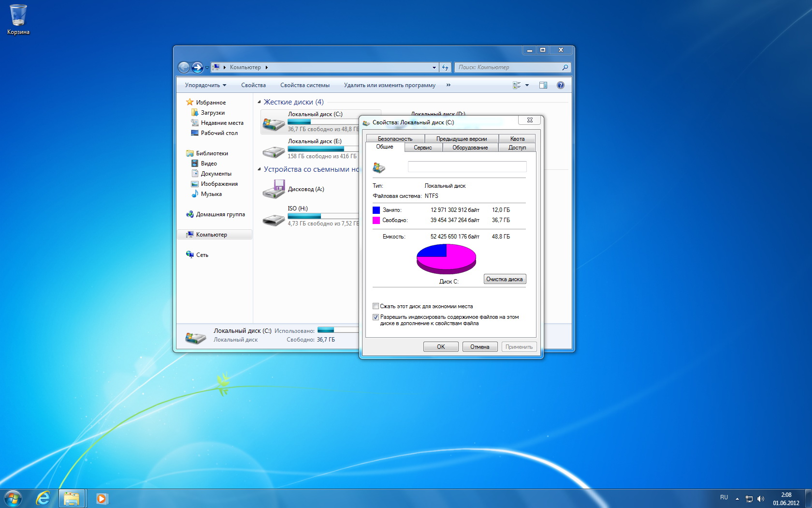Screen dimensions: 812x508
Task: Expand the change view options arrow
Action: (x=527, y=85)
